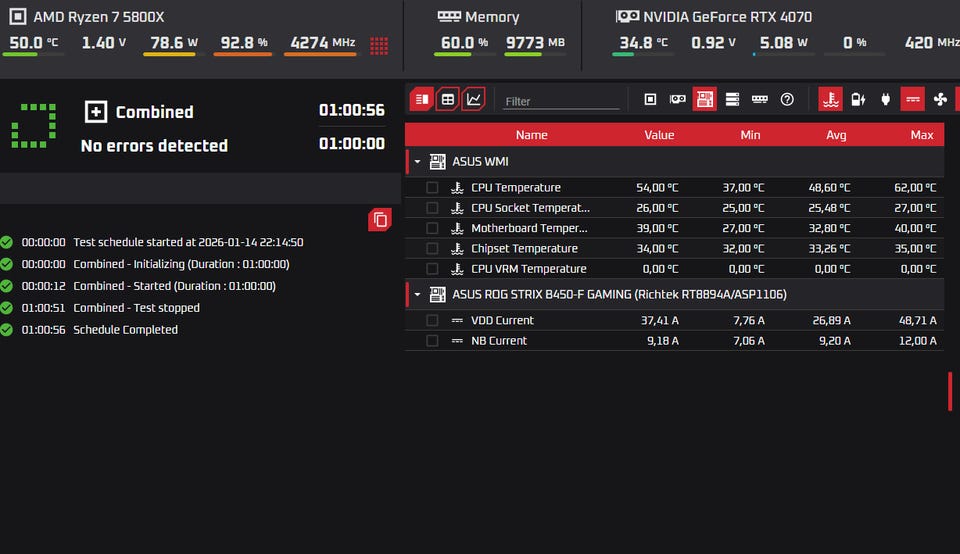
Task: Toggle the memory sensor category filter
Action: 760,99
